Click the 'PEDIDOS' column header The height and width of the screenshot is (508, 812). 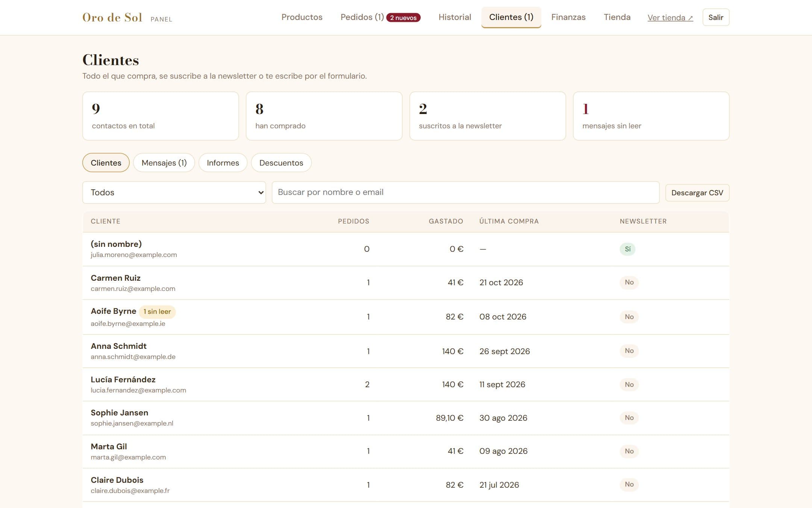point(353,221)
